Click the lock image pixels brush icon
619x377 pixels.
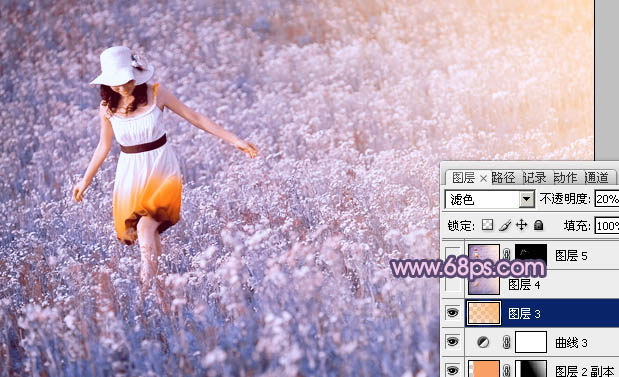pos(505,225)
